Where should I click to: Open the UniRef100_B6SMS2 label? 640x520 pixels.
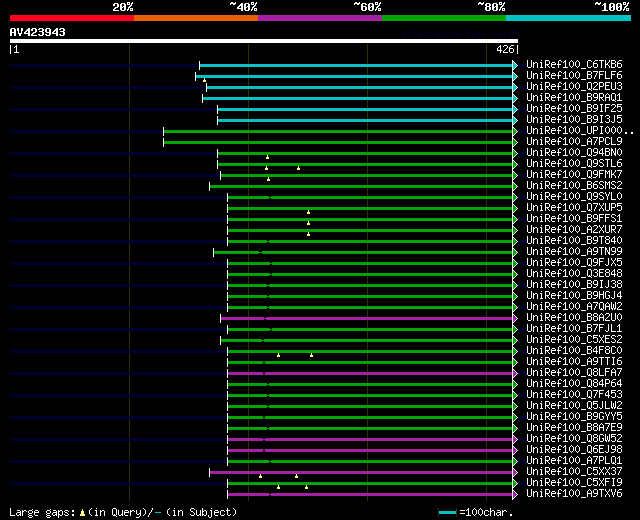(574, 186)
